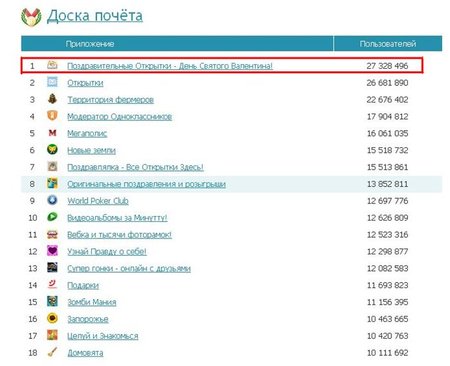Open the Запорожье app link
Viewport: 450px width, 366px height.
point(88,319)
